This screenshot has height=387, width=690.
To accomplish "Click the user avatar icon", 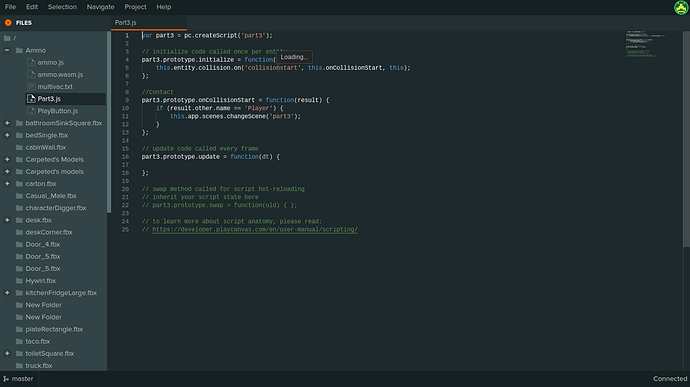I will pyautogui.click(x=681, y=7).
